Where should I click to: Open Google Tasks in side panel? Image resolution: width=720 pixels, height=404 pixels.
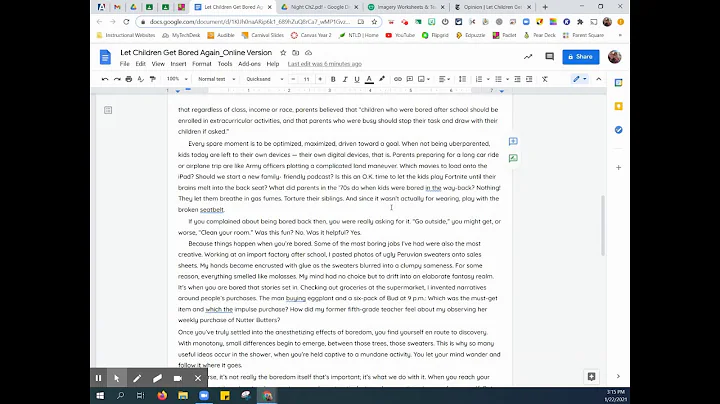(x=619, y=130)
